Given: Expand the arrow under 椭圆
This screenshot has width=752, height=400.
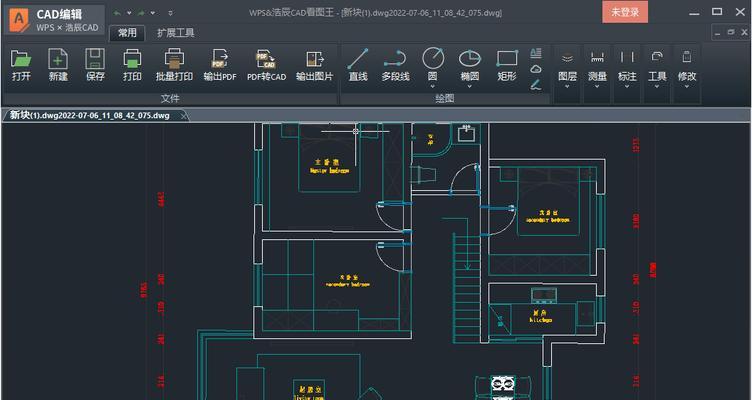Looking at the screenshot, I should tap(470, 87).
